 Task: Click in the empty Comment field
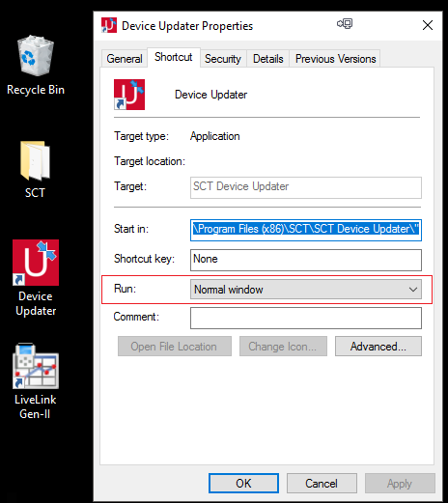[306, 318]
